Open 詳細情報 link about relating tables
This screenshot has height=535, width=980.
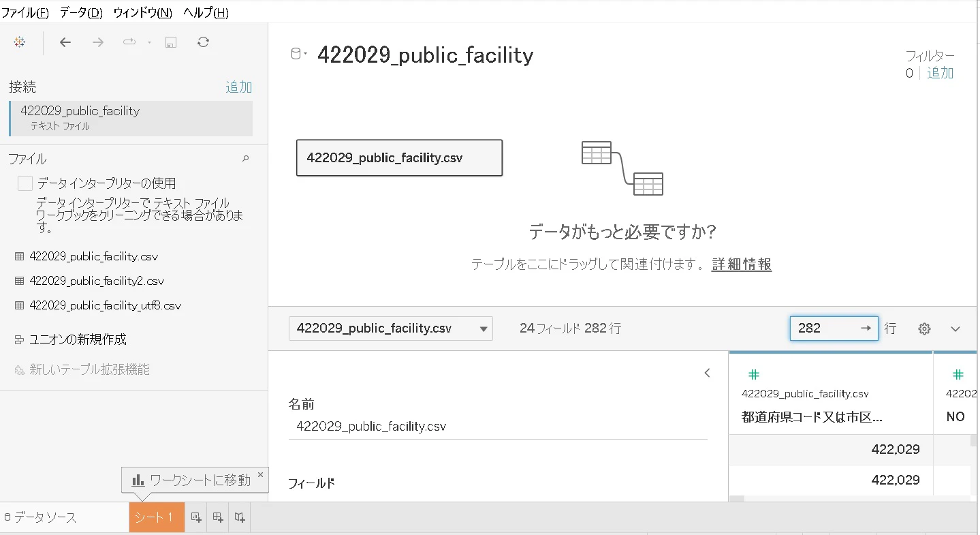pyautogui.click(x=742, y=264)
